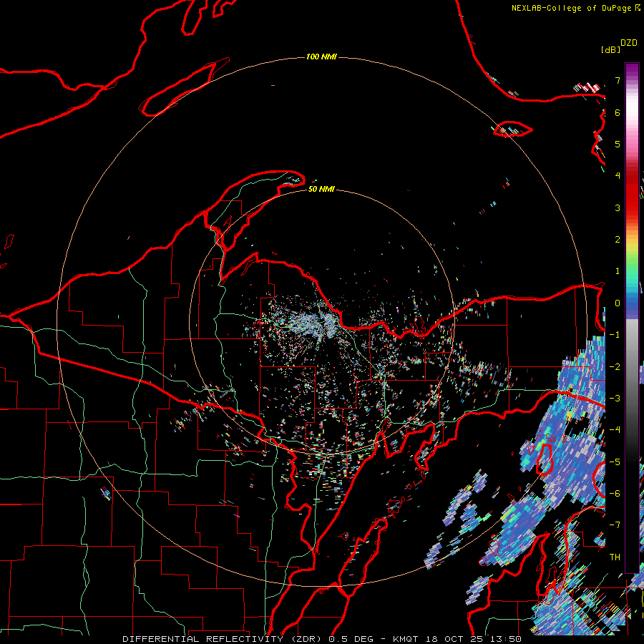Viewport: 644px width, 644px height.
Task: Click the NEXLAB-College of DuPage credit text
Action: coord(572,8)
